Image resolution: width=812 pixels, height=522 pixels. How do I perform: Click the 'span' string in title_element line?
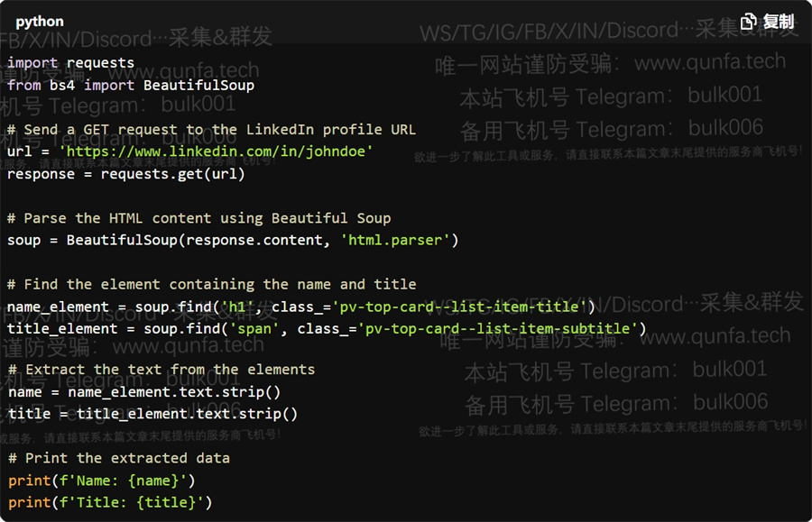tap(254, 328)
